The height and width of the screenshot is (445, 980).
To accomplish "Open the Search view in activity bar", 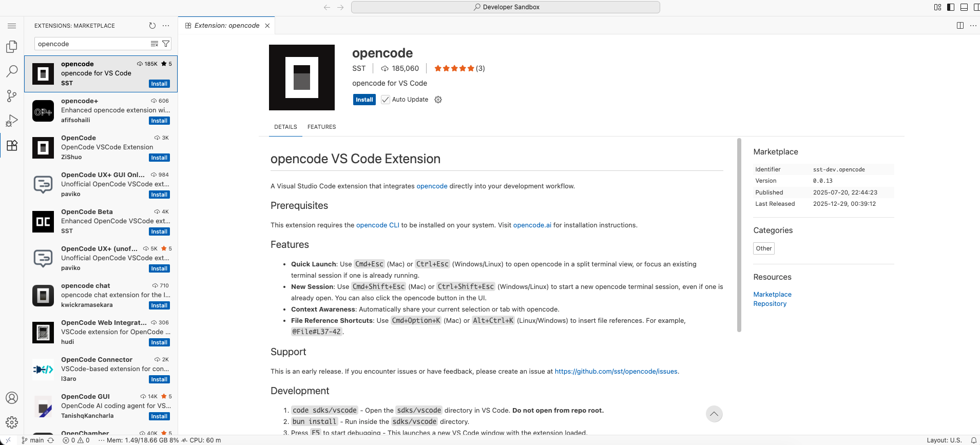I will pos(12,71).
